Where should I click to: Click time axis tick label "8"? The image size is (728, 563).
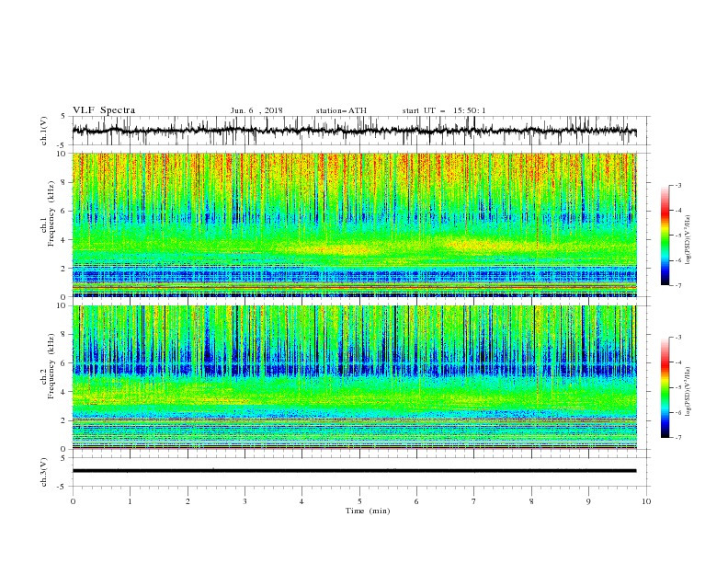tap(531, 501)
